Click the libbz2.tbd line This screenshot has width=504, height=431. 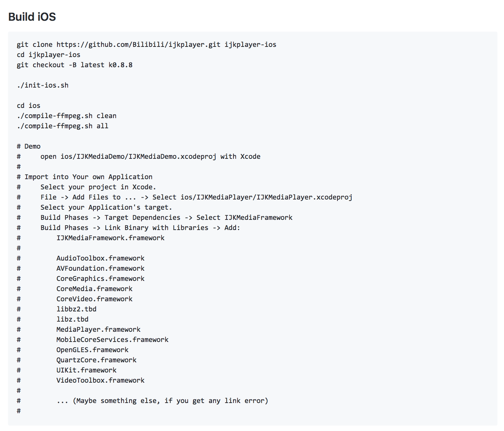tap(76, 309)
